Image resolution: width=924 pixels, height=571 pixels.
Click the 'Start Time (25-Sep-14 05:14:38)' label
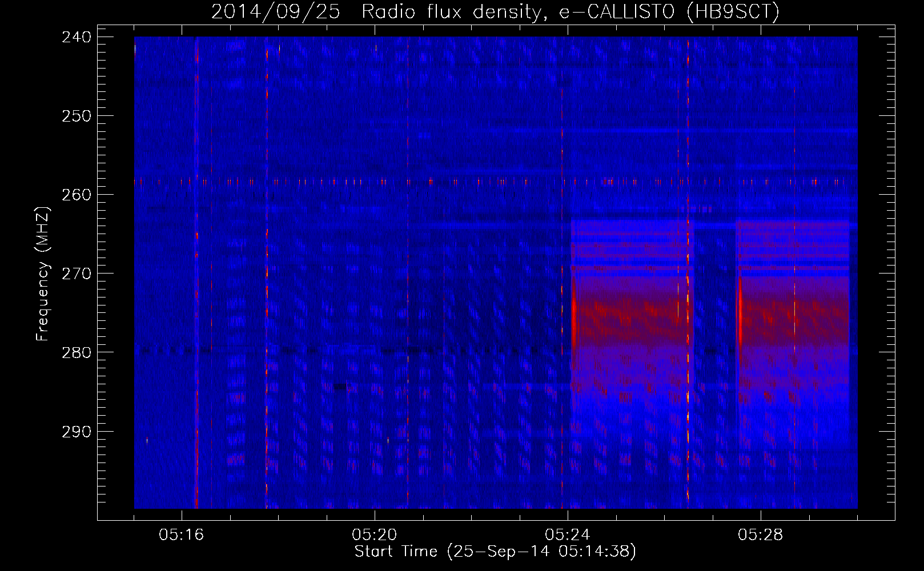(x=495, y=552)
